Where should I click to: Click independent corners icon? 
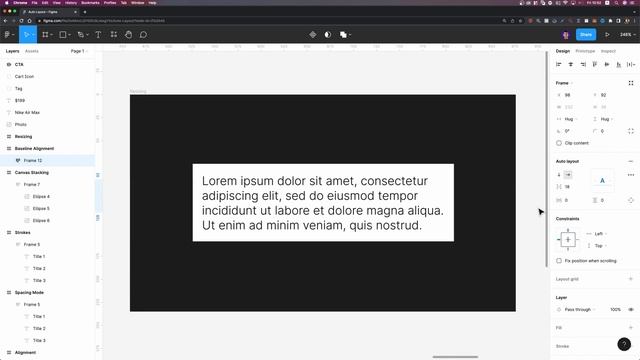coord(631,131)
